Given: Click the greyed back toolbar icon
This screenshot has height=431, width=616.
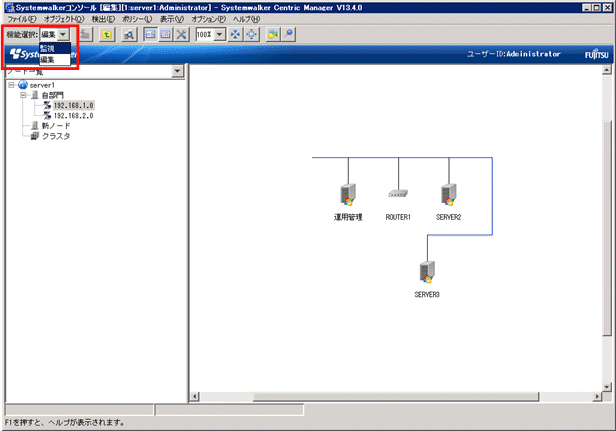Looking at the screenshot, I should point(86,35).
